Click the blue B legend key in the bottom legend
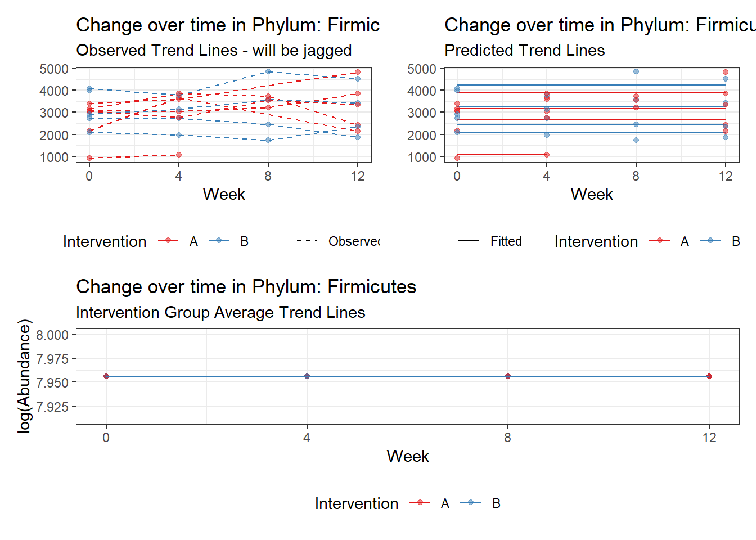The height and width of the screenshot is (540, 756). pos(471,503)
